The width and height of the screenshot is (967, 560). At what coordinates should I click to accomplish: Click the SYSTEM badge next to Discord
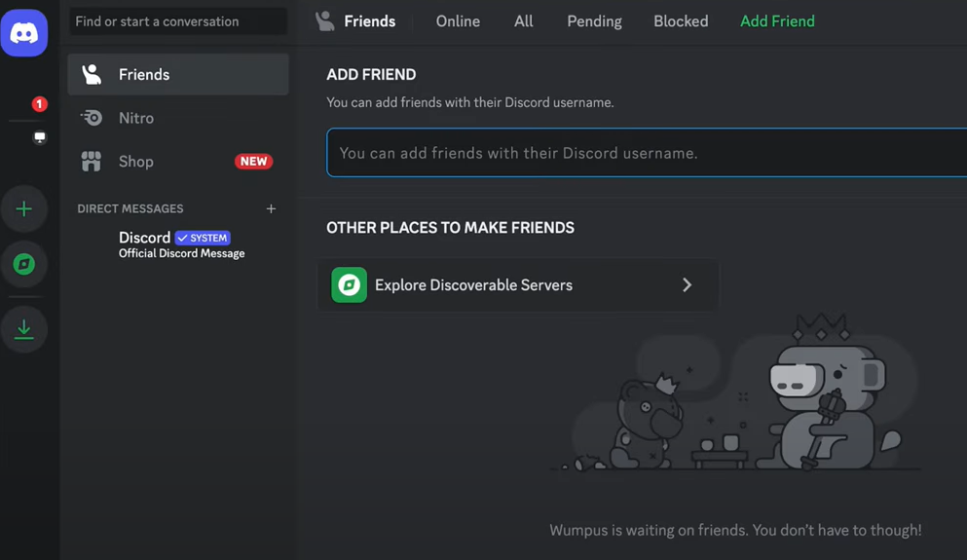tap(203, 238)
